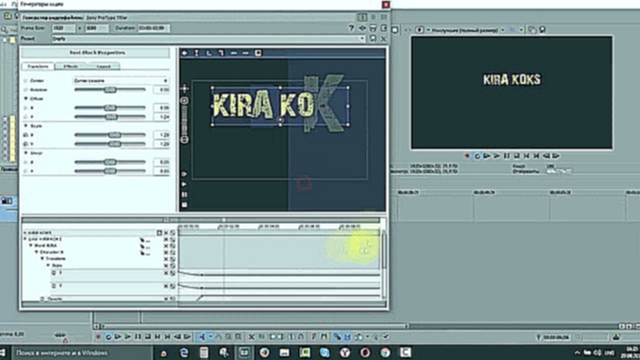Toggle animation for Shear X
This screenshot has height=360, width=640.
(x=26, y=162)
